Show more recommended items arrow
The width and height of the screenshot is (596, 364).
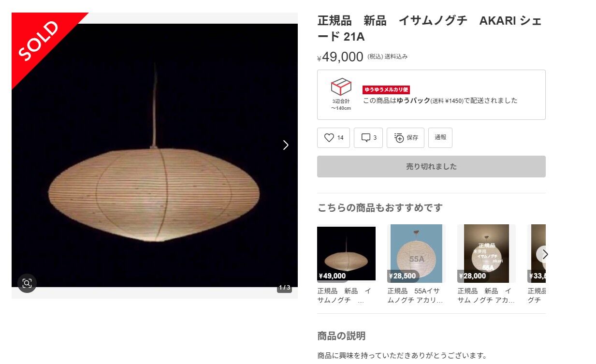(x=545, y=254)
